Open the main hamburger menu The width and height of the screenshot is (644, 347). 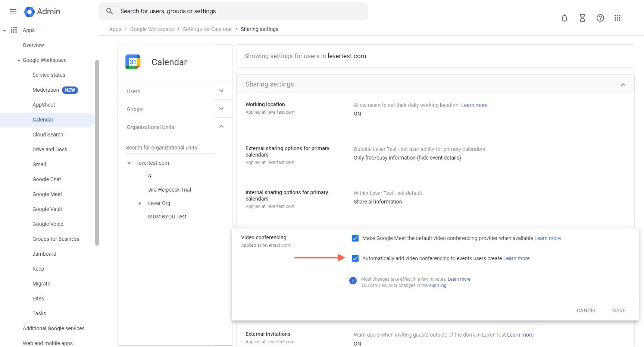(x=13, y=11)
